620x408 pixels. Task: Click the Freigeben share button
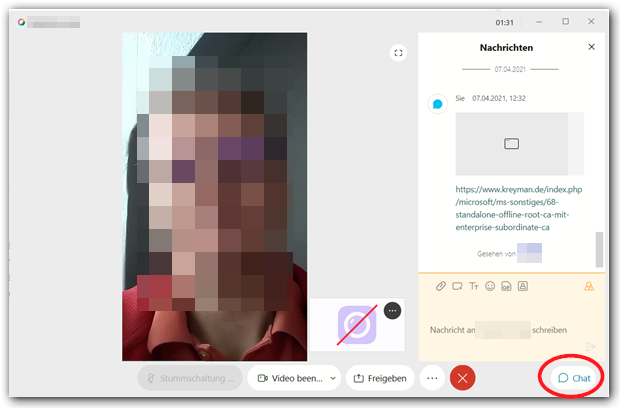coord(380,378)
